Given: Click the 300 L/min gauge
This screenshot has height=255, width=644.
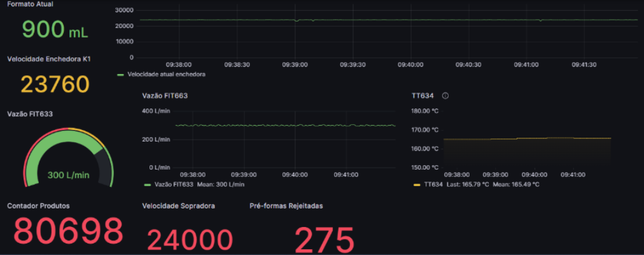Looking at the screenshot, I should point(68,159).
